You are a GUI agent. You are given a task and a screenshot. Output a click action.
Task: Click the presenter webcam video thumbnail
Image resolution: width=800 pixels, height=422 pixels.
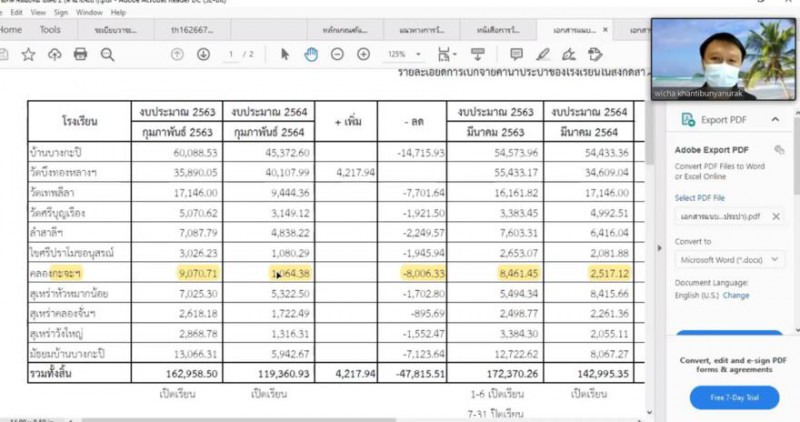coord(723,59)
